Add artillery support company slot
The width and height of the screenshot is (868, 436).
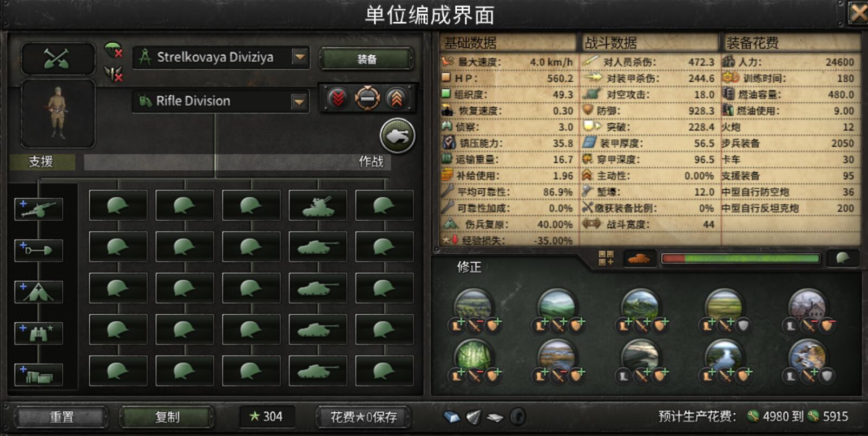(x=38, y=208)
